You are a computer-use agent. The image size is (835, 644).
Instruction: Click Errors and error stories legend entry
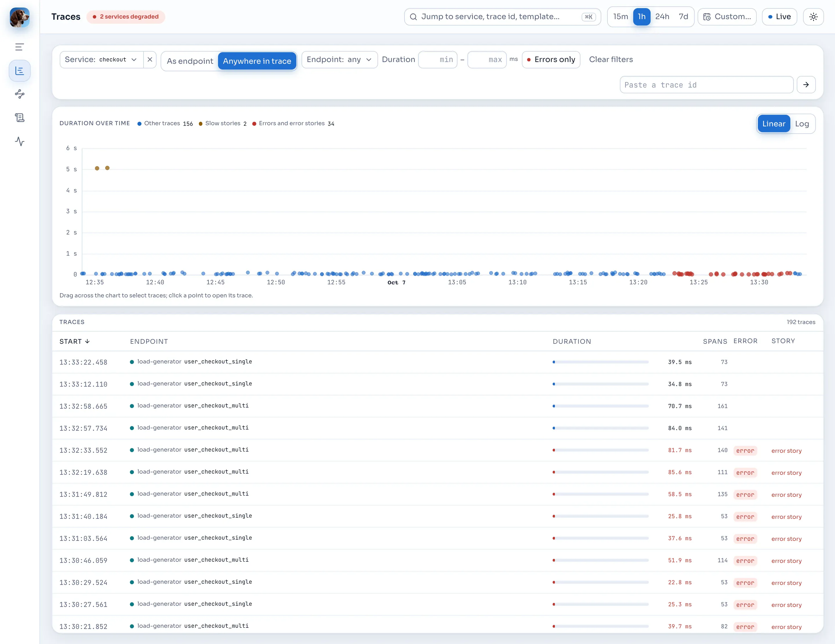(x=293, y=123)
